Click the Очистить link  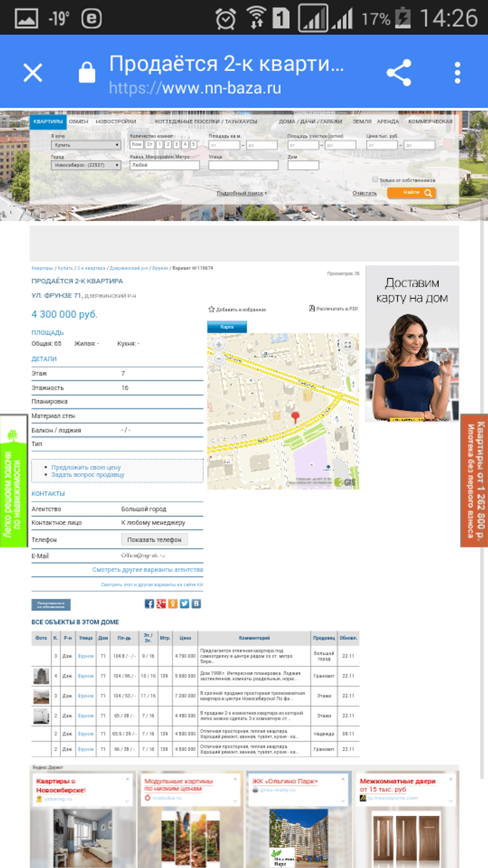point(364,193)
